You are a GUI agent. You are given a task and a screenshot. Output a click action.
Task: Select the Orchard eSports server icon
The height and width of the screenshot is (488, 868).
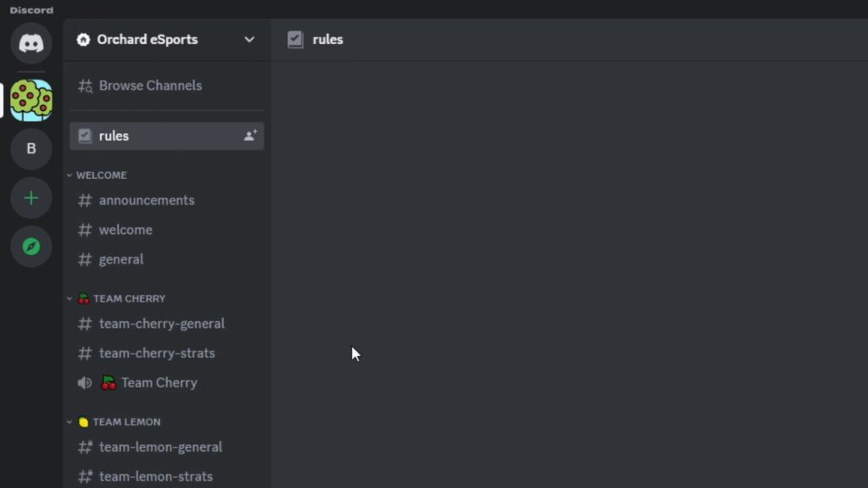pyautogui.click(x=31, y=100)
